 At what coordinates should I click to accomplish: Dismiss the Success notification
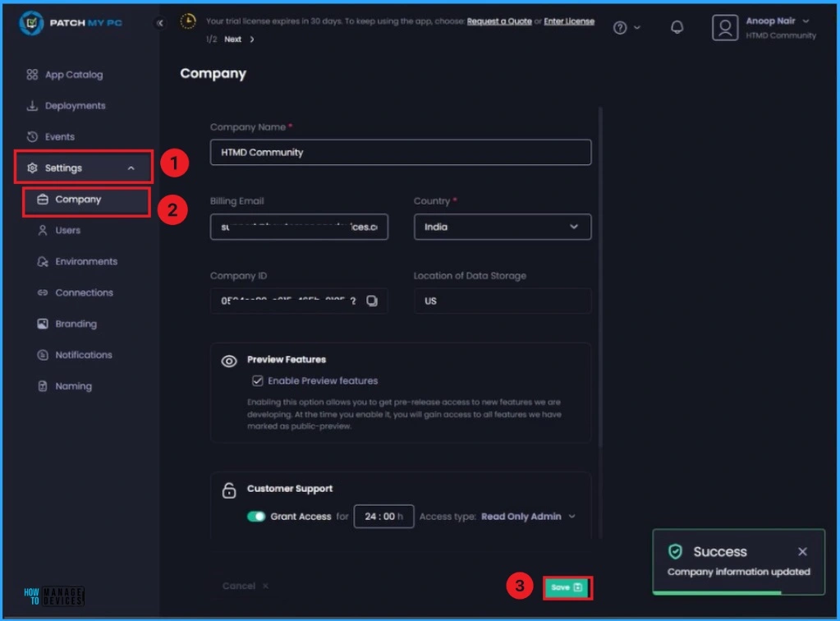[x=802, y=551]
